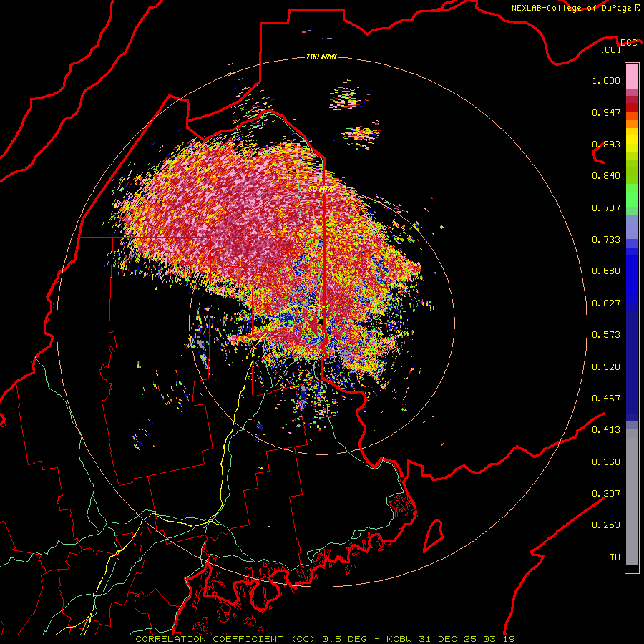The width and height of the screenshot is (644, 644).
Task: Click the 0.413 value on color scale
Action: (x=606, y=430)
